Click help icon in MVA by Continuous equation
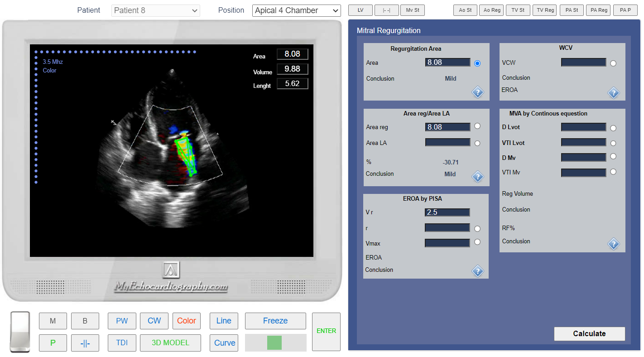644x357 pixels. click(613, 244)
